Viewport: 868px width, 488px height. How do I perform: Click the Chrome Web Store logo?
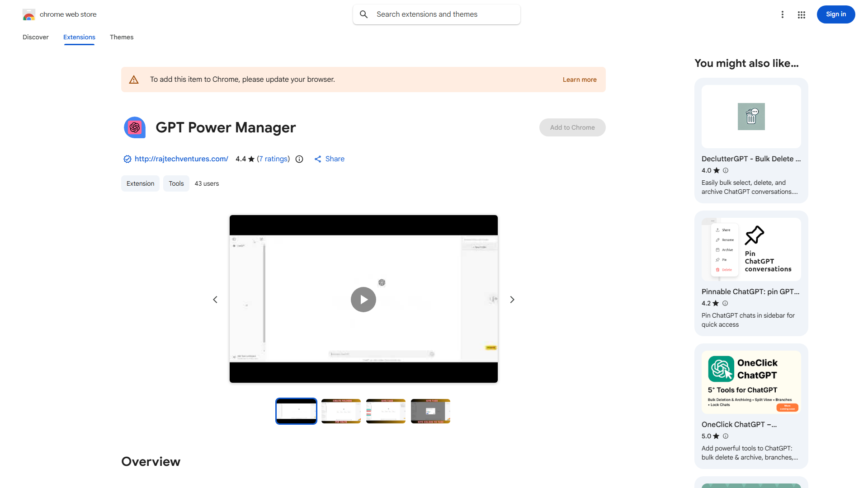29,14
